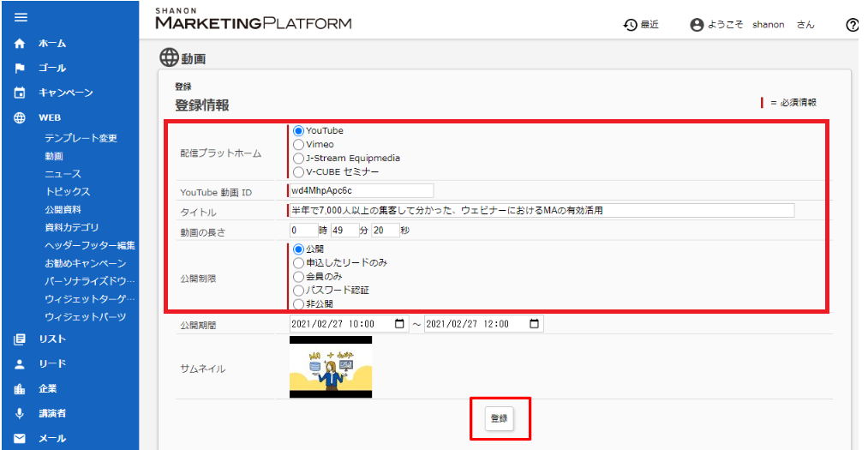
Task: Open ニュース submenu link
Action: 63,174
